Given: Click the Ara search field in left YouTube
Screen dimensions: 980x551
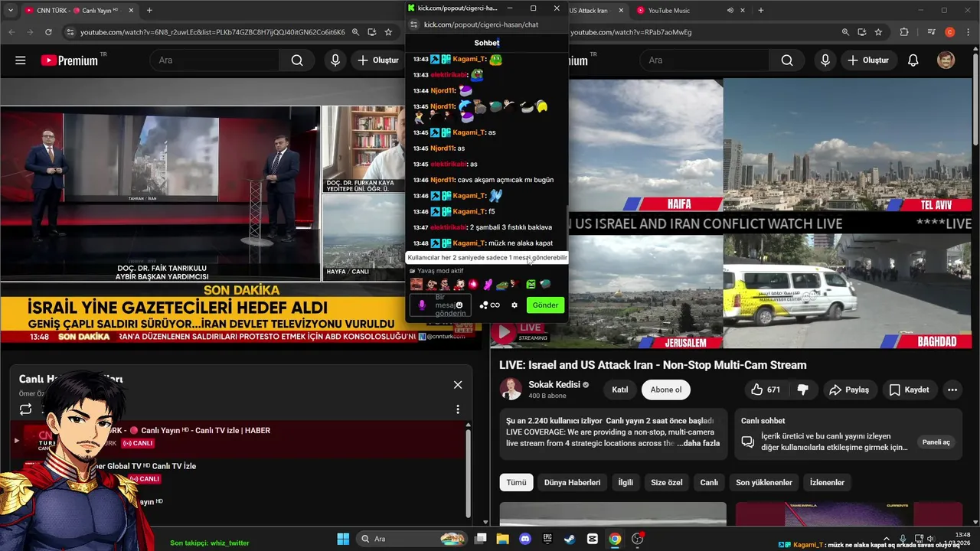Looking at the screenshot, I should coord(214,60).
